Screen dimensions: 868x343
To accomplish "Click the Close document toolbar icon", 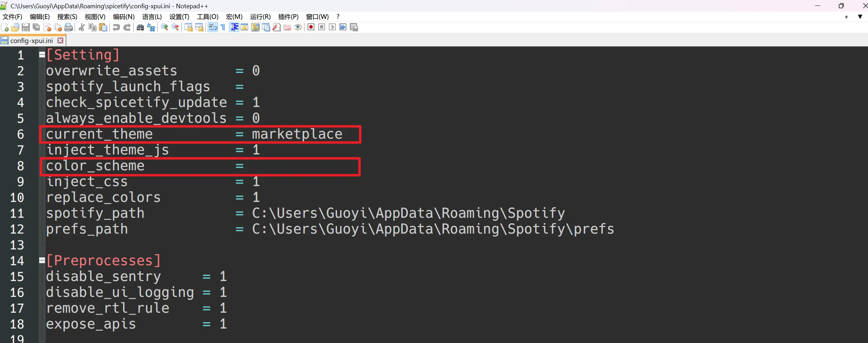I will tap(47, 27).
